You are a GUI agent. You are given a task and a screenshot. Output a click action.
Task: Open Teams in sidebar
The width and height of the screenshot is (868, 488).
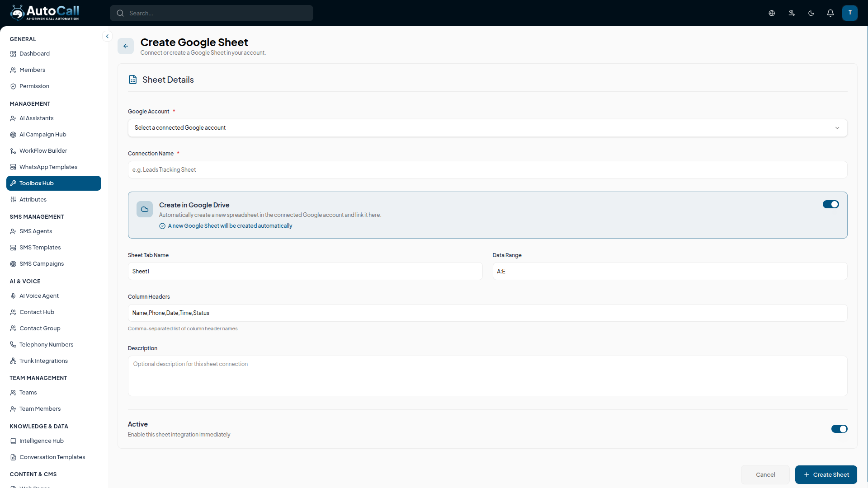pos(53,393)
